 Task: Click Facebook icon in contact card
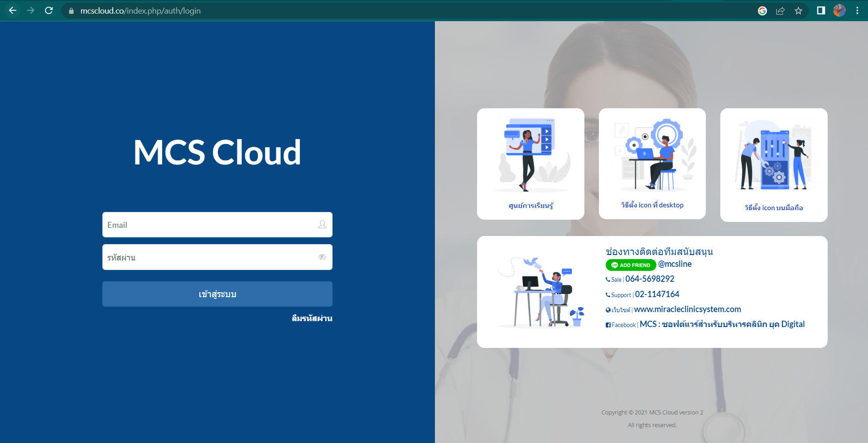click(x=608, y=325)
